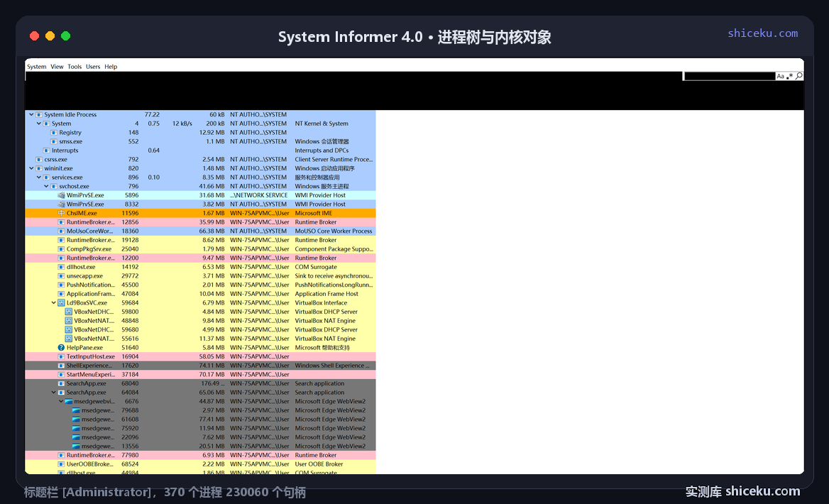Click the icon of WmiPrvSE.exe PID 8332
The image size is (829, 504).
pyautogui.click(x=61, y=204)
